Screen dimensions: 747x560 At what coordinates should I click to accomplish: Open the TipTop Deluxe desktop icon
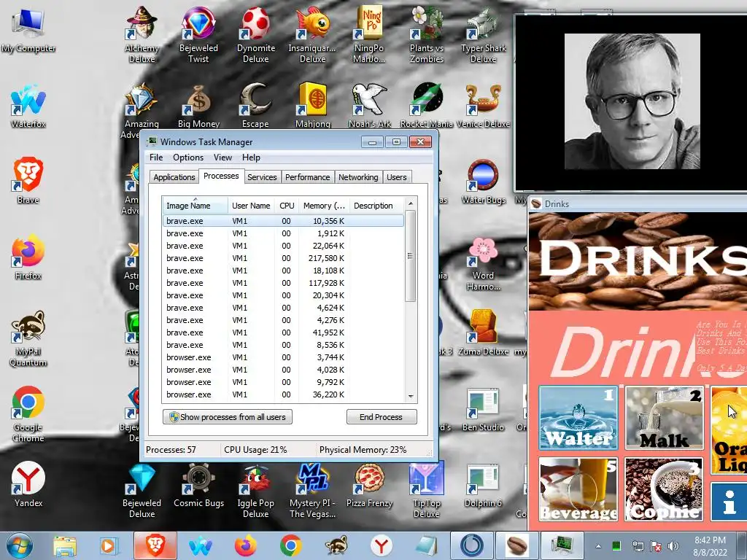coord(426,491)
